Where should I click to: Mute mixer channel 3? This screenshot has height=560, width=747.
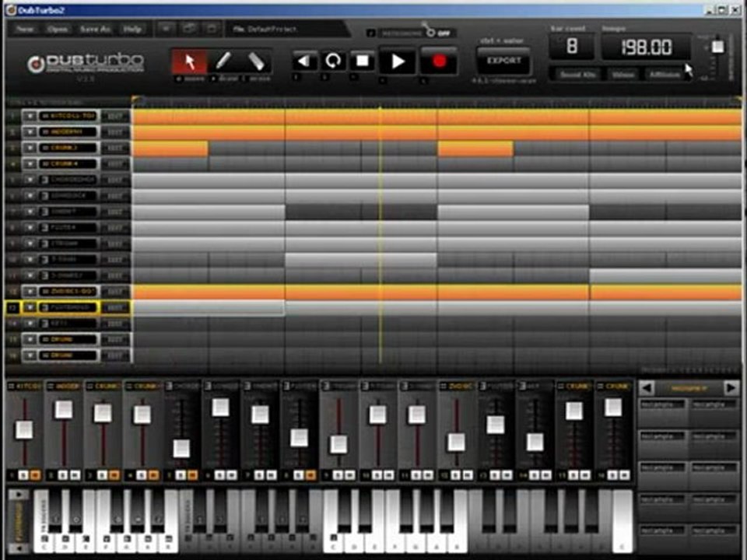tap(114, 475)
